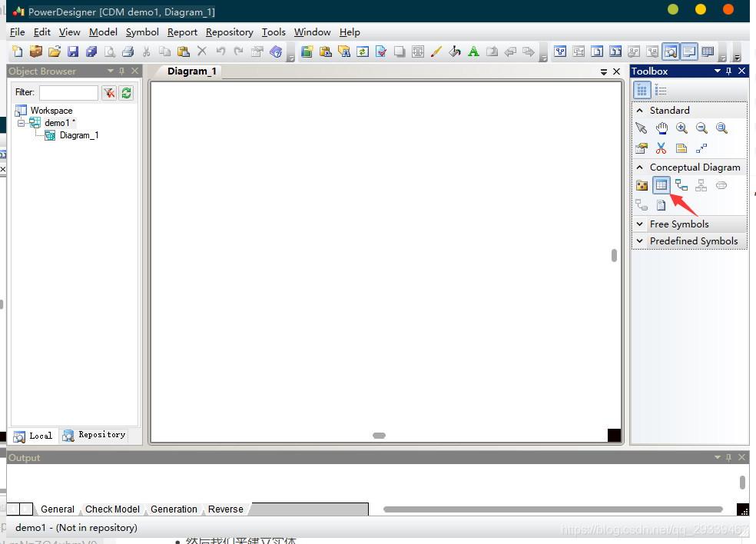Click the Delete X toolbar icon
This screenshot has width=756, height=544.
(202, 51)
